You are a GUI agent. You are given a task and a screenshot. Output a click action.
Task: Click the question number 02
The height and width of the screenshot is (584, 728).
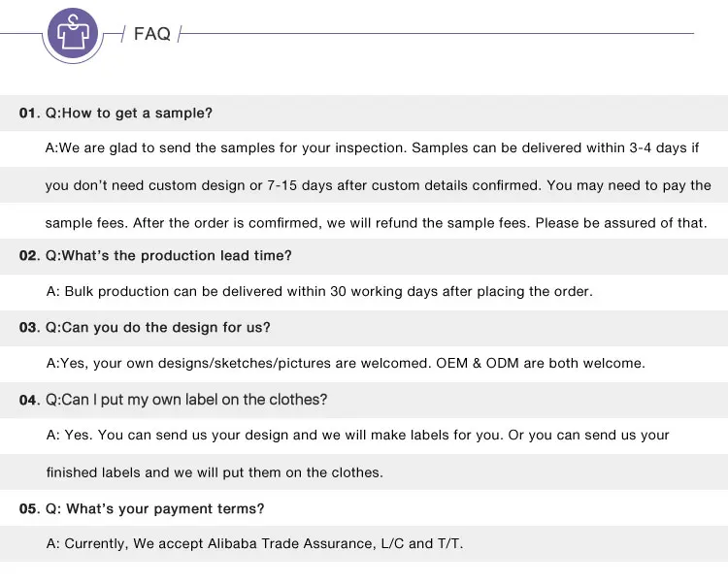pyautogui.click(x=28, y=256)
